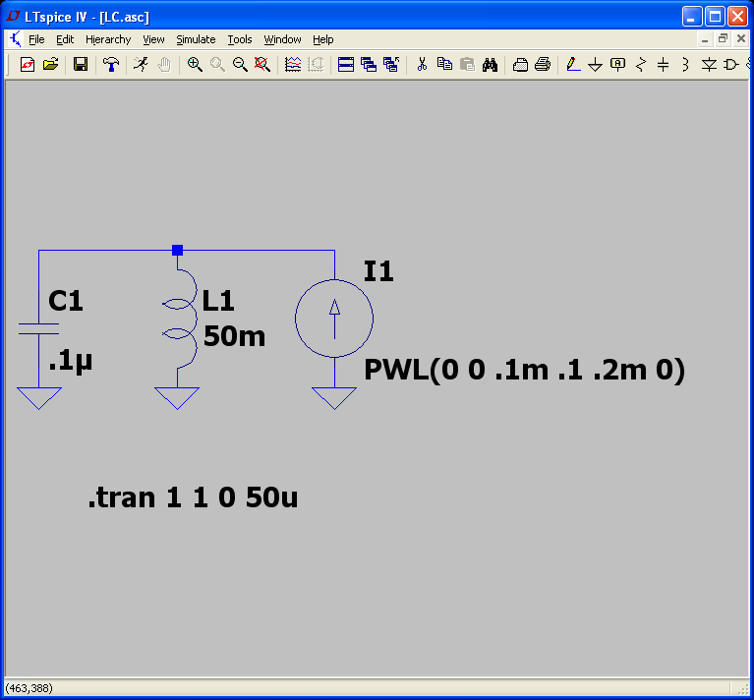The width and height of the screenshot is (754, 700).
Task: Select the Diode tool in toolbar
Action: click(x=709, y=65)
